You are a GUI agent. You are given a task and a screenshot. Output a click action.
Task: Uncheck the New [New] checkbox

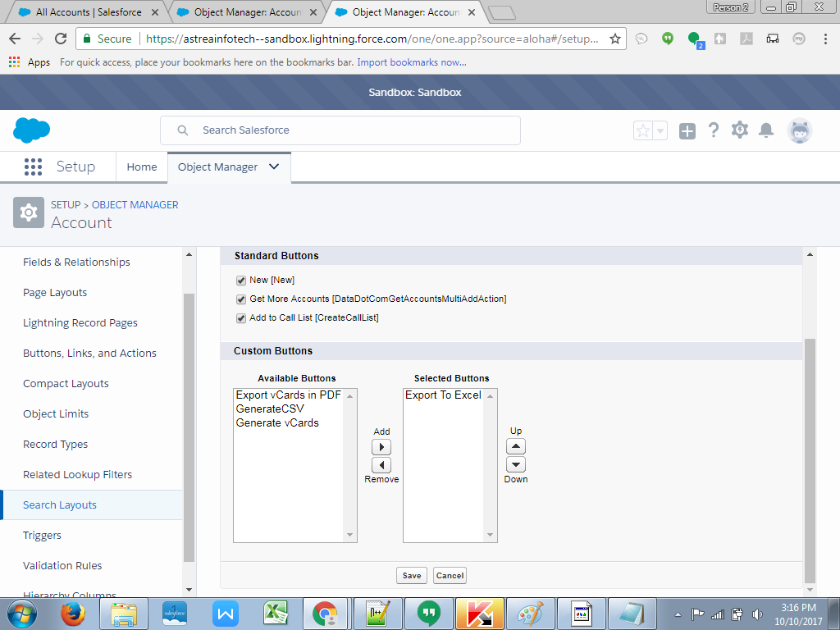coord(241,281)
